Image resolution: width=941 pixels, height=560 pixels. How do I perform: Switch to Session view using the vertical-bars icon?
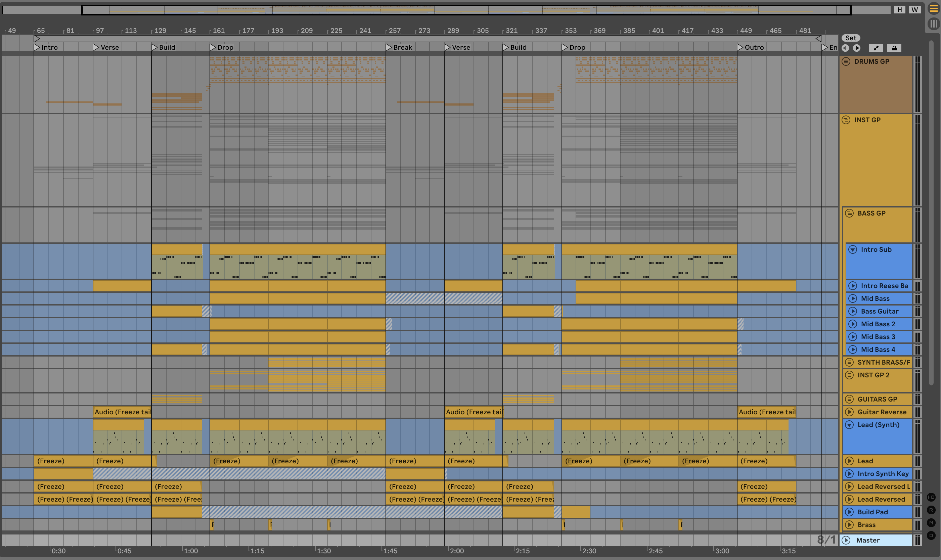point(934,24)
